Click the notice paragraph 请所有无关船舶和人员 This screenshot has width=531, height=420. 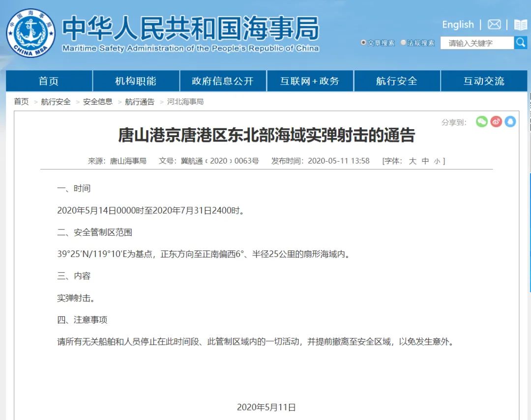[x=256, y=342]
